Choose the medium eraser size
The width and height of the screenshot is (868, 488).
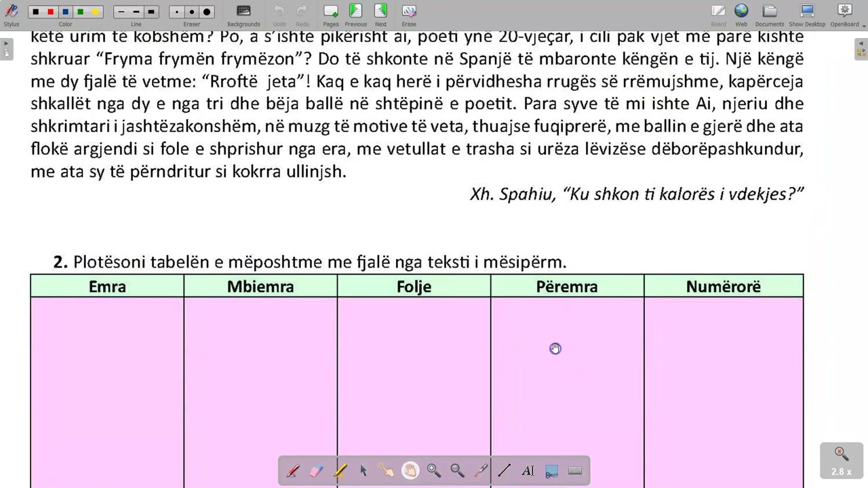tap(192, 12)
